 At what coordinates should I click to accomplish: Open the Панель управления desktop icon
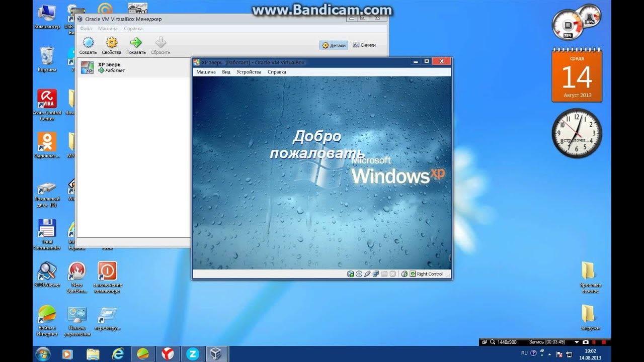(x=77, y=321)
